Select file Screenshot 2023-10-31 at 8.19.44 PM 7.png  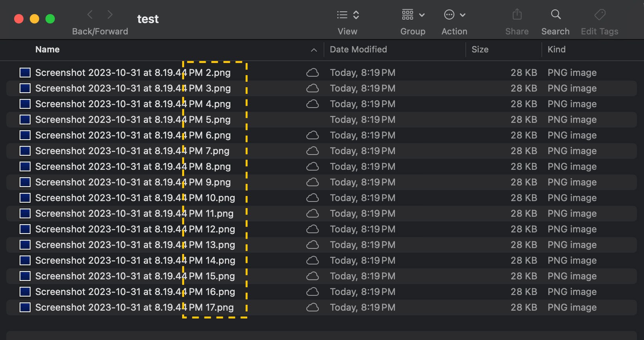tap(132, 151)
